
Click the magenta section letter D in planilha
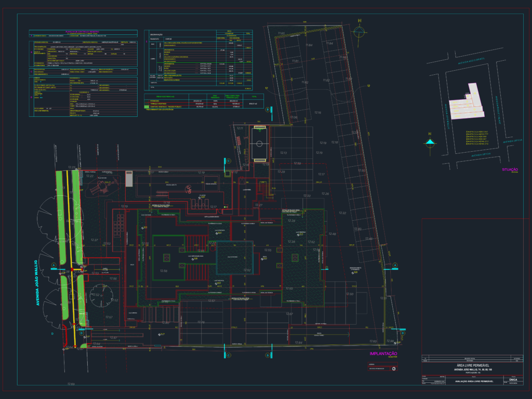coord(32,97)
